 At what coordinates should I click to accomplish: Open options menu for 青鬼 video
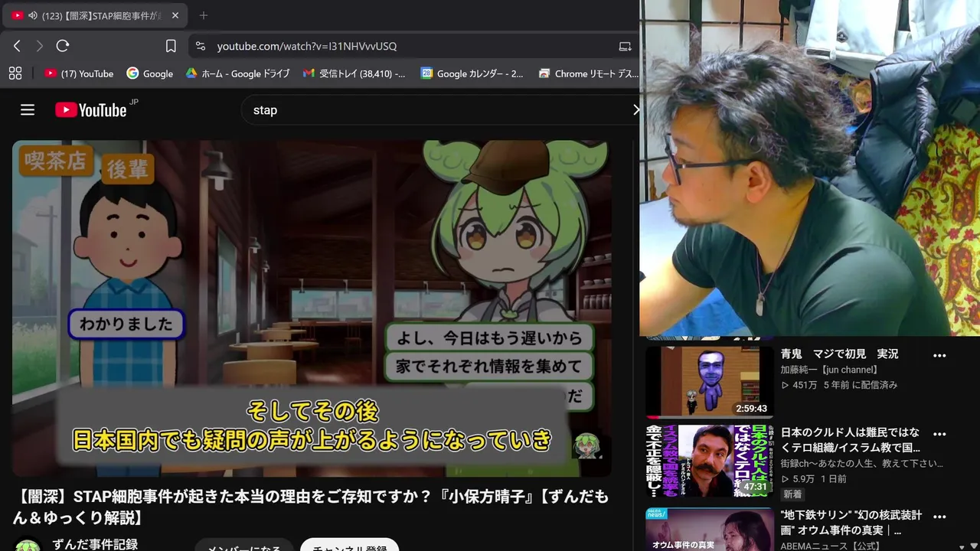click(939, 356)
